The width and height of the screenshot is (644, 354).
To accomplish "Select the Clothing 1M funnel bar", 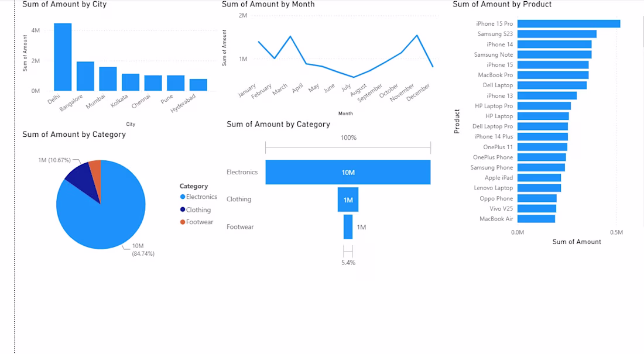I will click(348, 200).
